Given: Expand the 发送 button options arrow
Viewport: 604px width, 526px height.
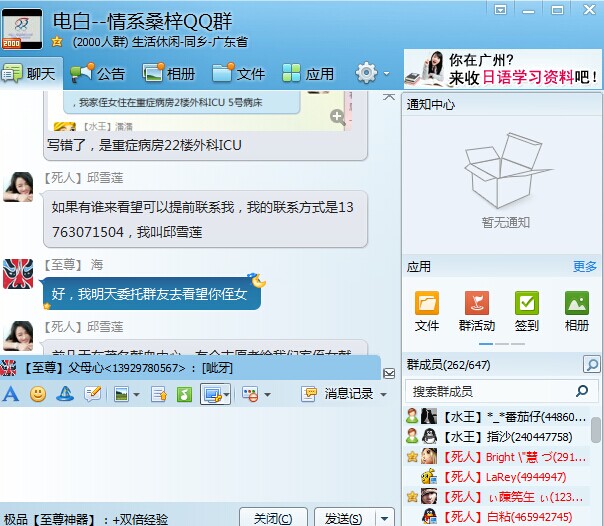Looking at the screenshot, I should click(384, 518).
